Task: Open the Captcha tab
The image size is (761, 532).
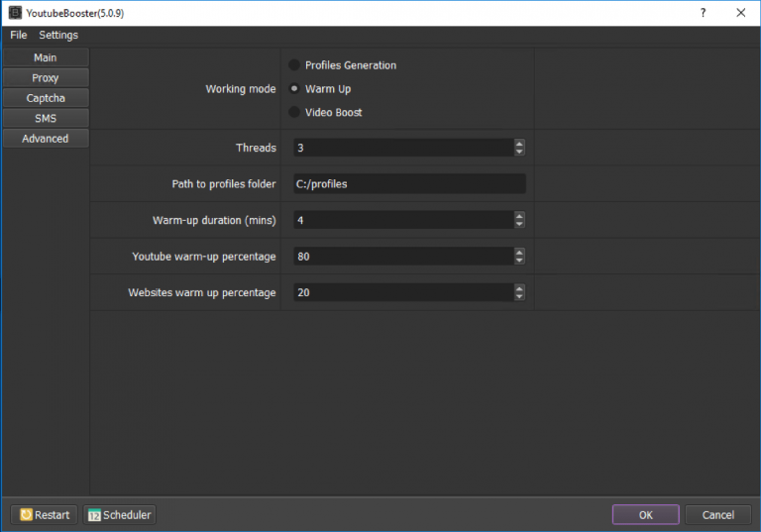Action: [x=46, y=98]
